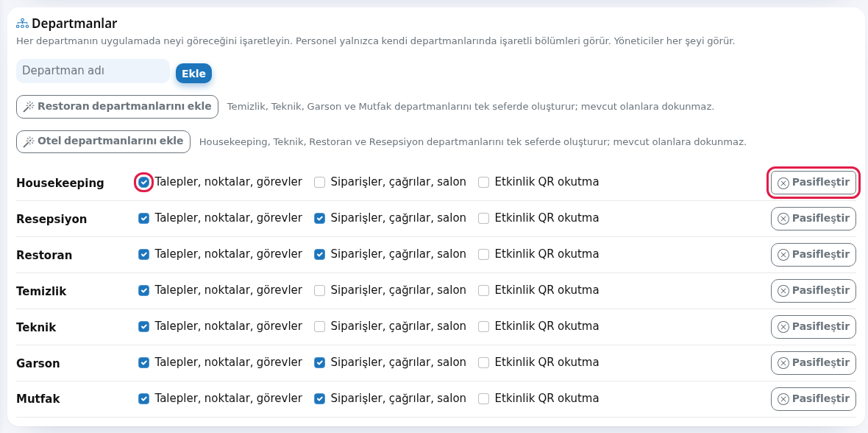Viewport: 868px width, 433px height.
Task: Click the magic wand icon on Restoran departmanlarını ekle
Action: (x=29, y=107)
